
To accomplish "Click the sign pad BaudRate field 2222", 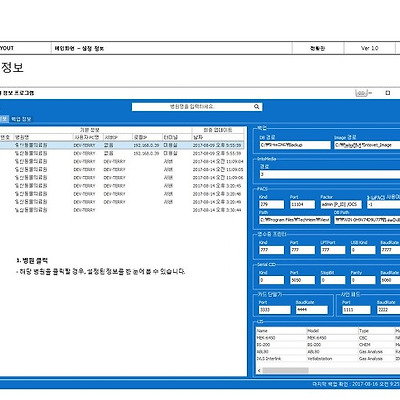I will [x=388, y=310].
